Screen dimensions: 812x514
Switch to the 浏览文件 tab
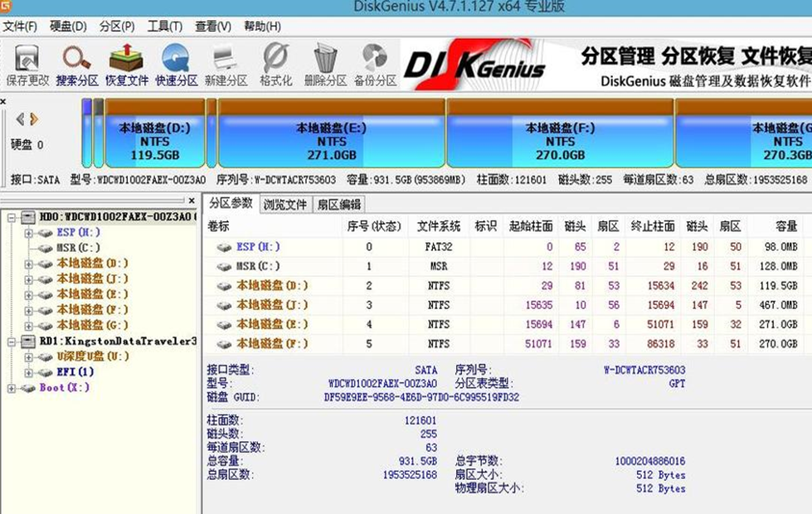click(284, 205)
